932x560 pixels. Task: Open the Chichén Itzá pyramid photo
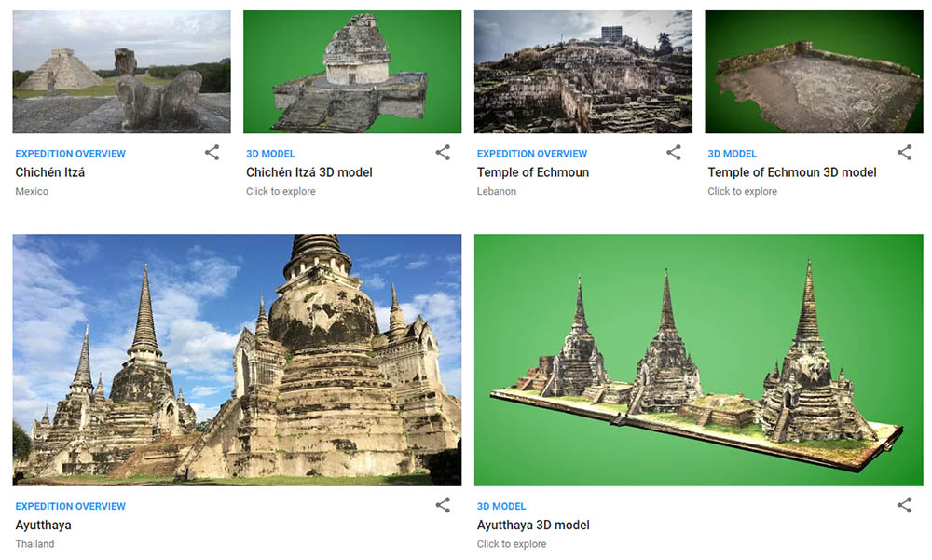[x=121, y=72]
